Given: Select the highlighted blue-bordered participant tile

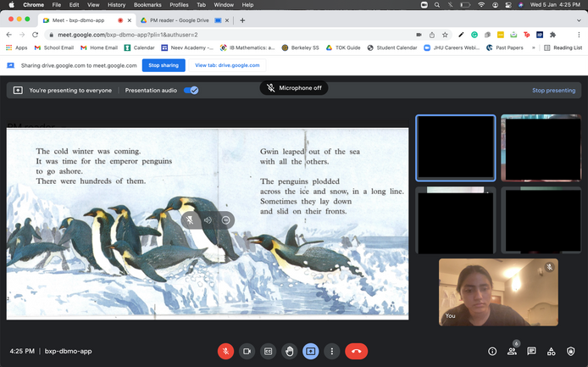Looking at the screenshot, I should [456, 147].
